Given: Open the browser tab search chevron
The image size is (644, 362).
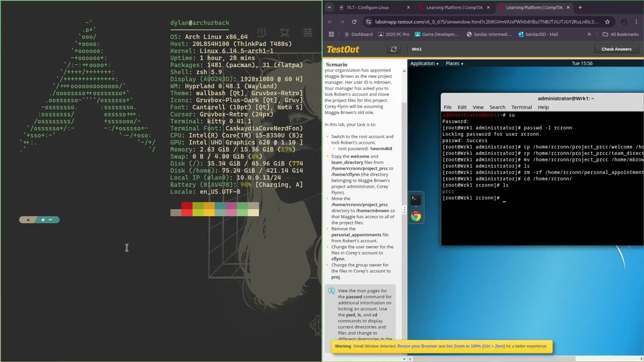Looking at the screenshot, I should point(329,8).
